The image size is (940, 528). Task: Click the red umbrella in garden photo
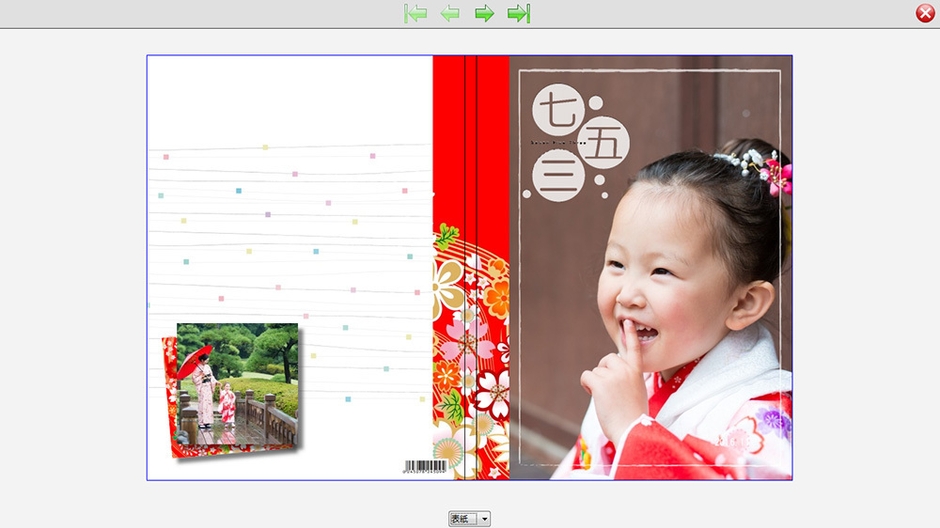(x=194, y=360)
